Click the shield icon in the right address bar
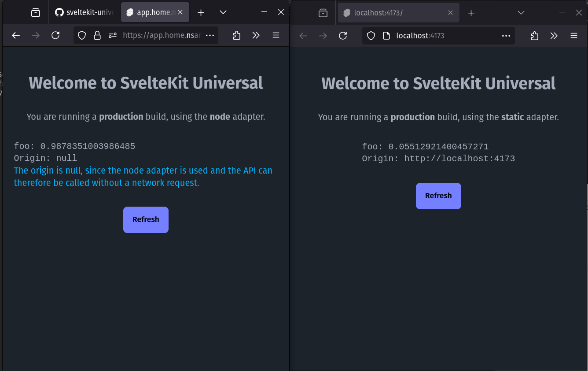Screen dimensions: 588x371 click(371, 36)
